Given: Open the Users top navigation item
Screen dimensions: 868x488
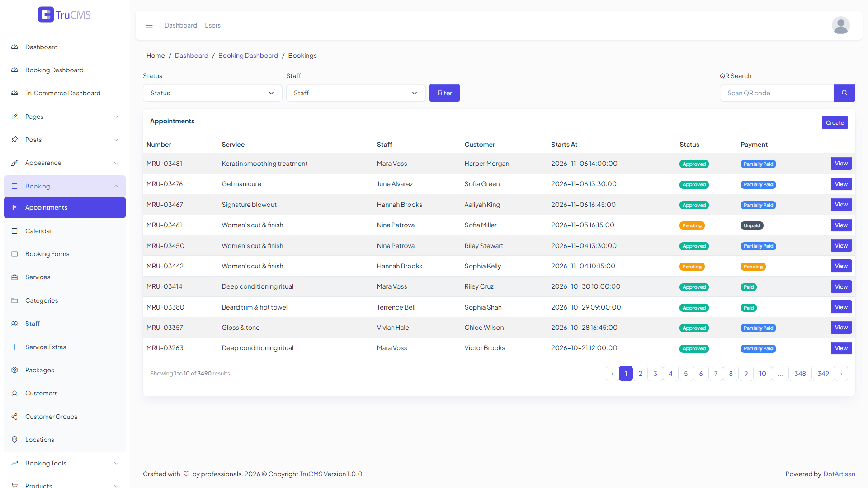Looking at the screenshot, I should tap(212, 25).
